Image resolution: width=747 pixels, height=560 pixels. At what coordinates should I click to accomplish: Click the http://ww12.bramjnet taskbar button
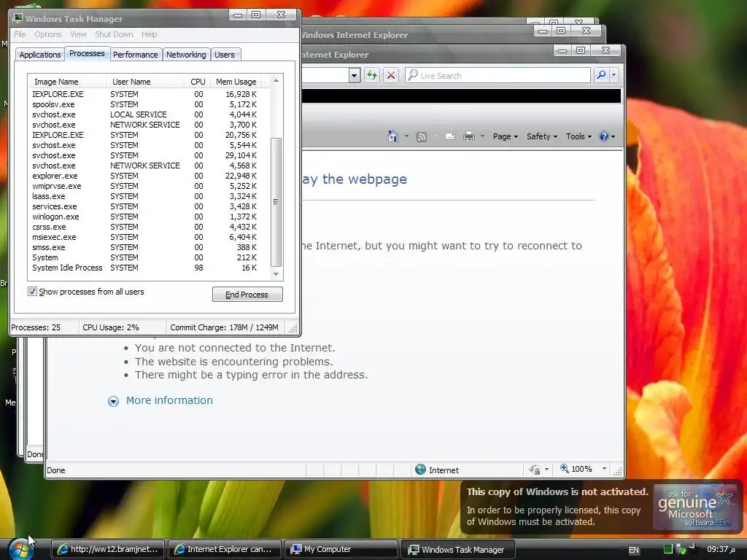pos(108,549)
